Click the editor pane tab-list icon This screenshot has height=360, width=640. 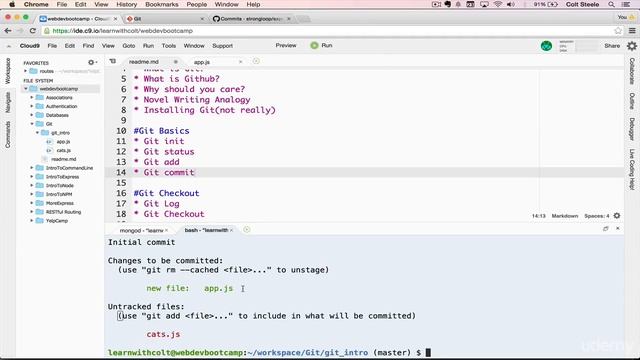point(113,61)
